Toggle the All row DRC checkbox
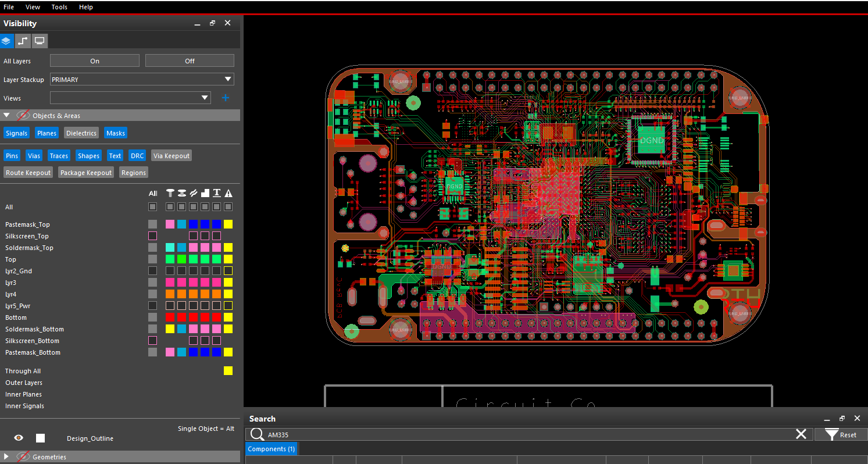 point(228,206)
